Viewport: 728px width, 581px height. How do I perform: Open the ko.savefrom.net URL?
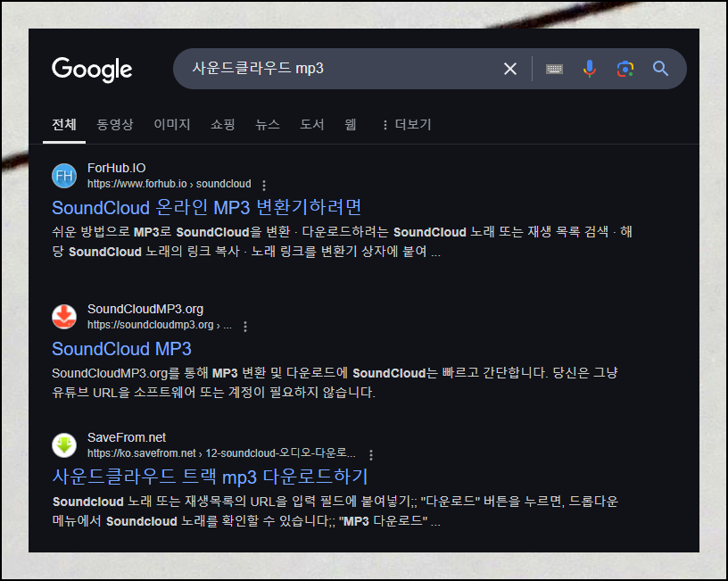[221, 453]
